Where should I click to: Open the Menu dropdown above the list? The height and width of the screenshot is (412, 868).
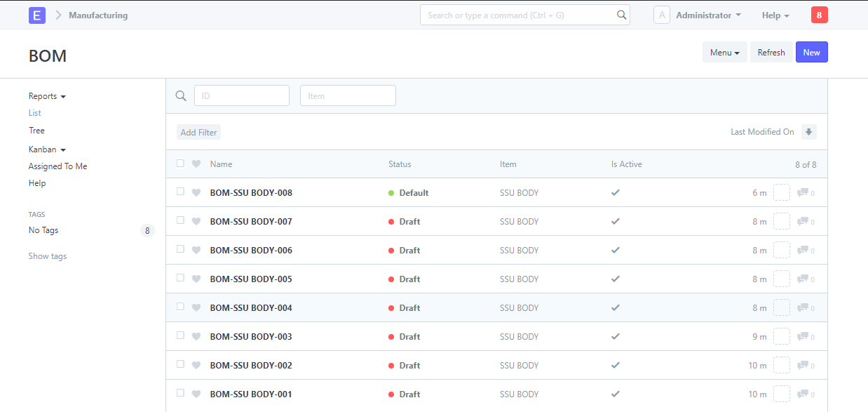[x=724, y=51]
